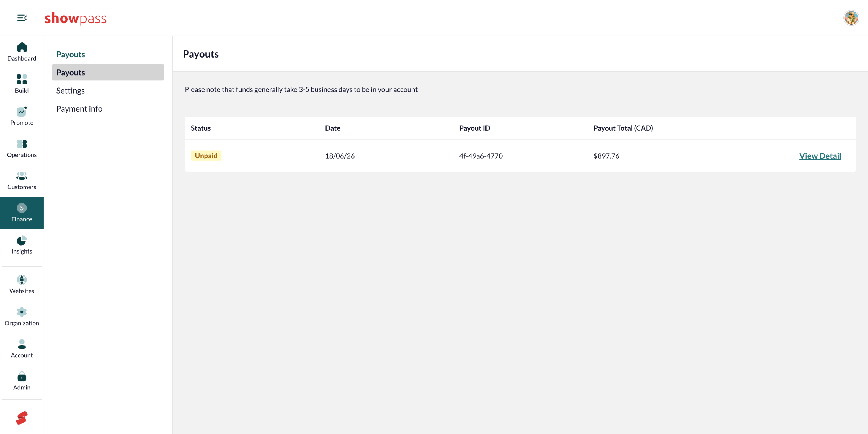Select the highlighted Payouts submenu item

click(x=108, y=73)
